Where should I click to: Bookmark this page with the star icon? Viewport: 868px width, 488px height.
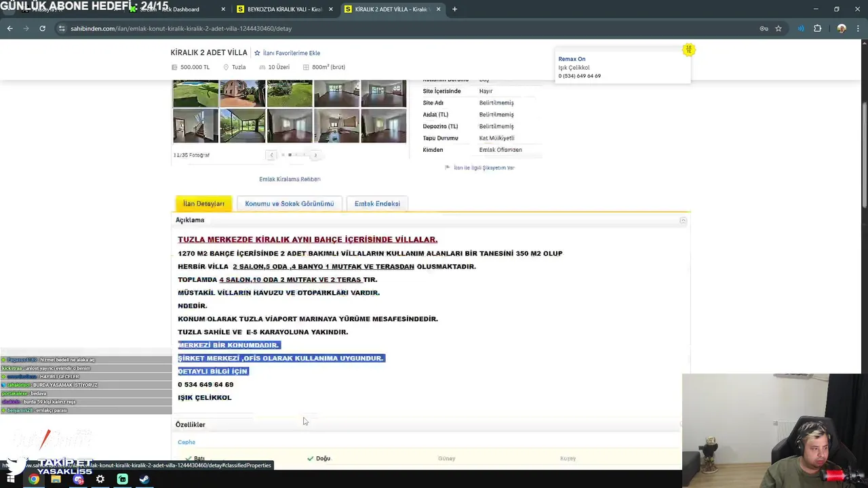coord(778,28)
